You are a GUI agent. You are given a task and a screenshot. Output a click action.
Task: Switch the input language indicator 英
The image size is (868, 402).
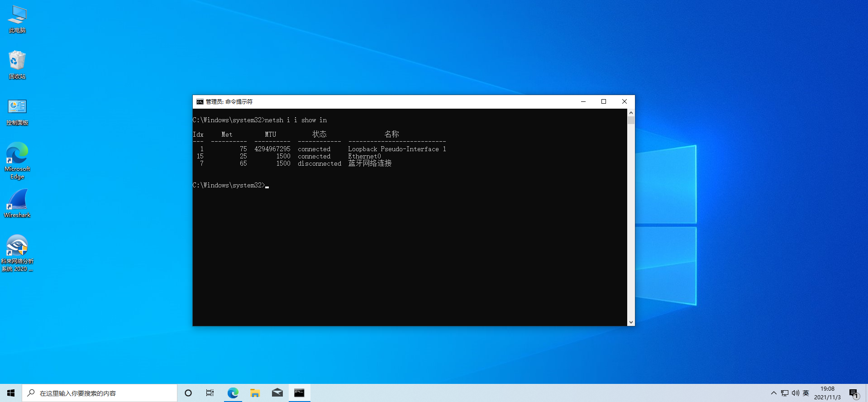pos(806,393)
